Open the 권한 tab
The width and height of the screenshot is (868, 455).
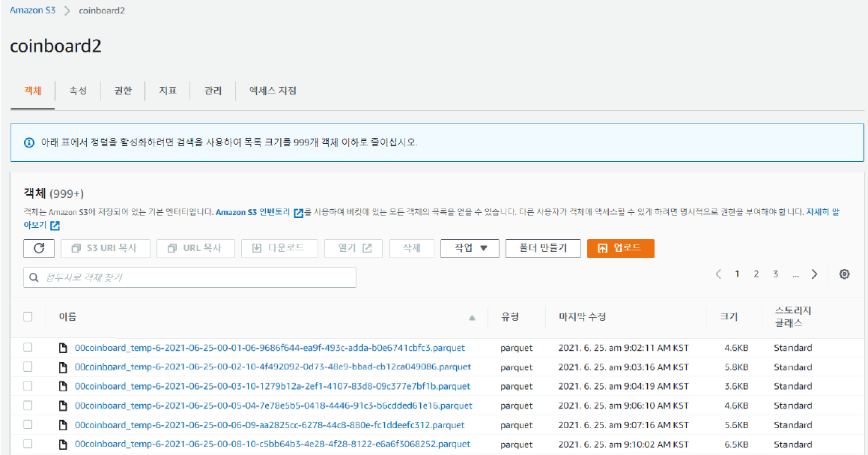[123, 91]
